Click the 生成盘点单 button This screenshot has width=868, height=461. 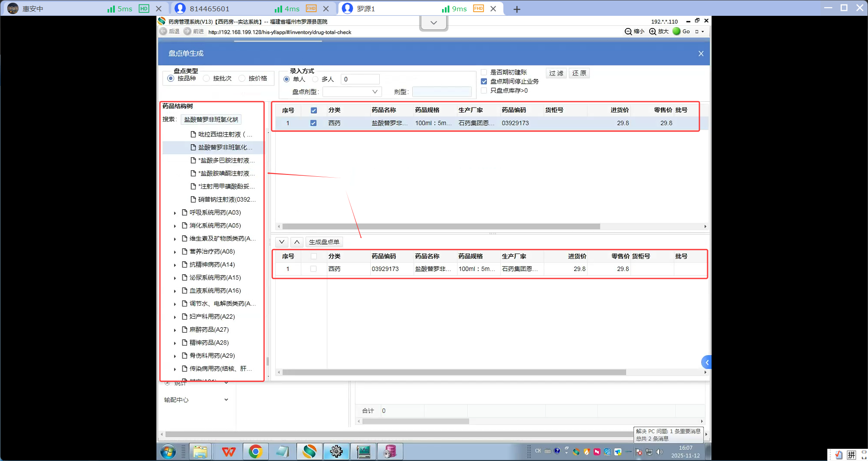(x=324, y=242)
